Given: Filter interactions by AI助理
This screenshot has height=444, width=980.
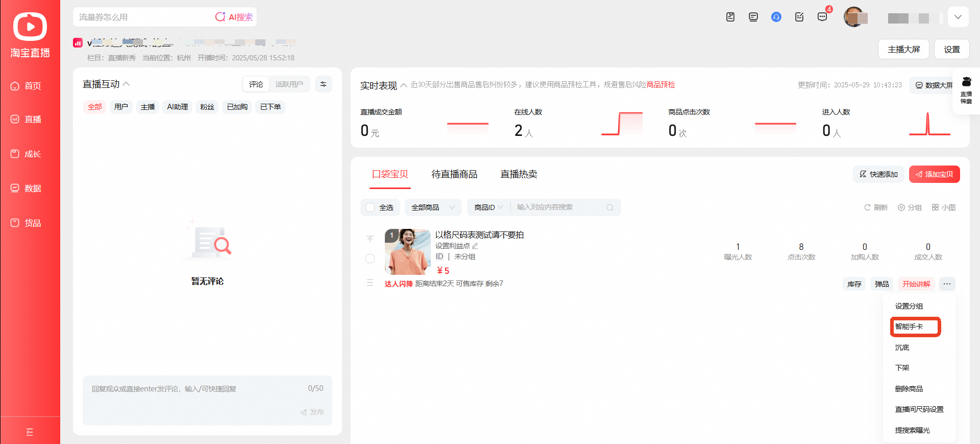Looking at the screenshot, I should click(x=178, y=107).
